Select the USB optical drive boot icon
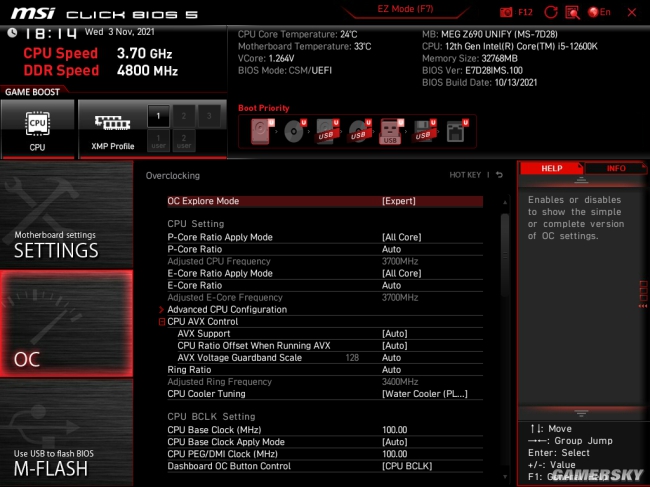 [359, 131]
